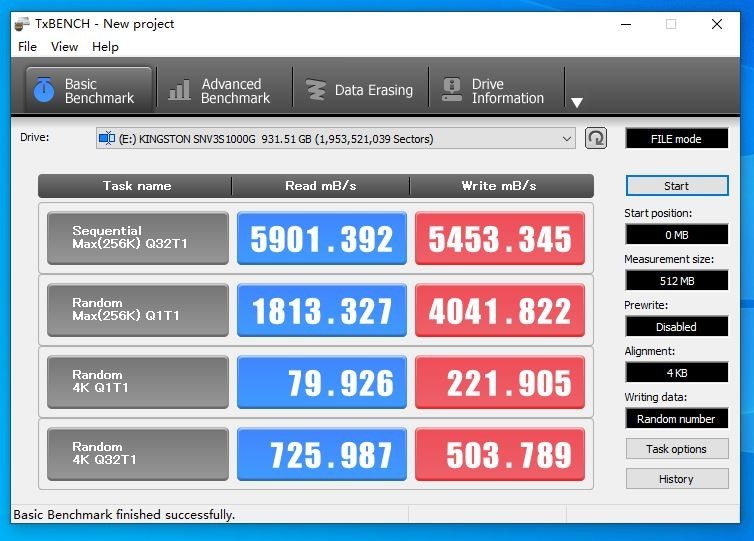Click the Advanced Benchmark bar chart icon

coord(179,90)
